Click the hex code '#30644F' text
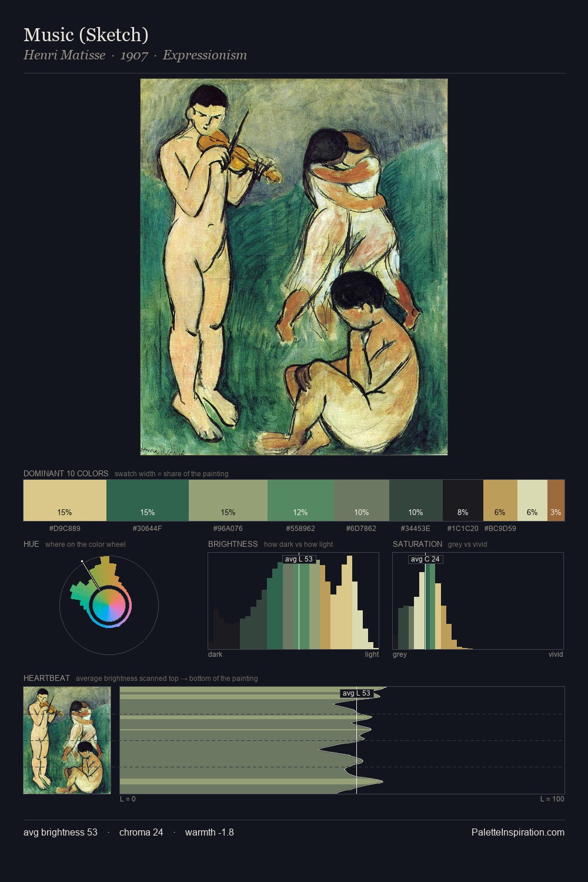This screenshot has height=882, width=588. 147,529
